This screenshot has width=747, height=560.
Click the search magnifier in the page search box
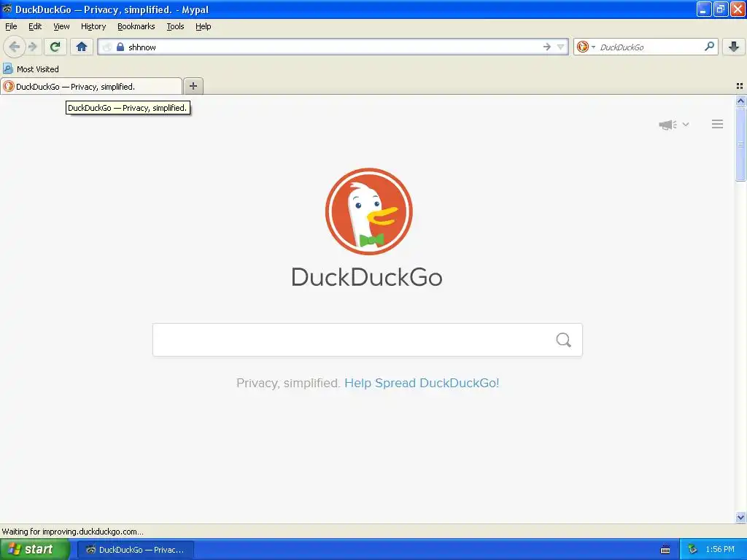[x=564, y=340]
